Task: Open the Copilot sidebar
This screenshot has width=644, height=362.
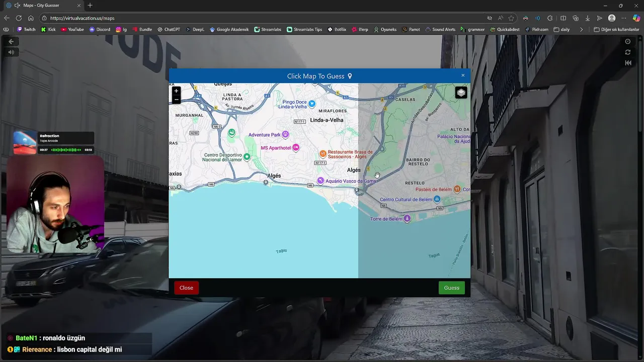Action: (636, 18)
